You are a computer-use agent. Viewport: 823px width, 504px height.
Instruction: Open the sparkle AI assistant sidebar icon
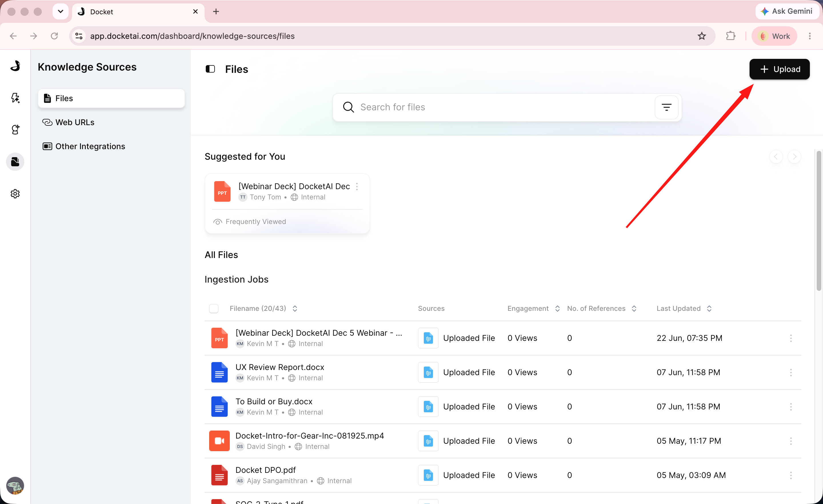(15, 98)
